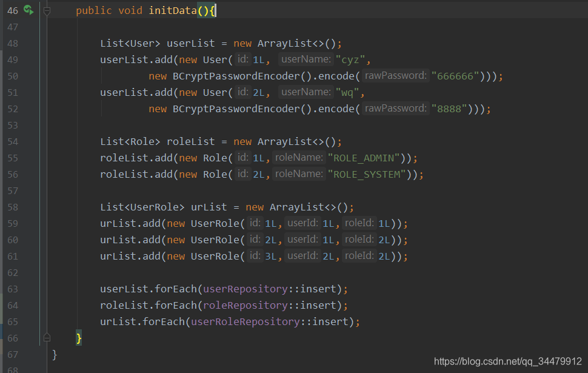The height and width of the screenshot is (373, 588).
Task: Collapse initData method with fold arrow on line 46
Action: coord(47,11)
